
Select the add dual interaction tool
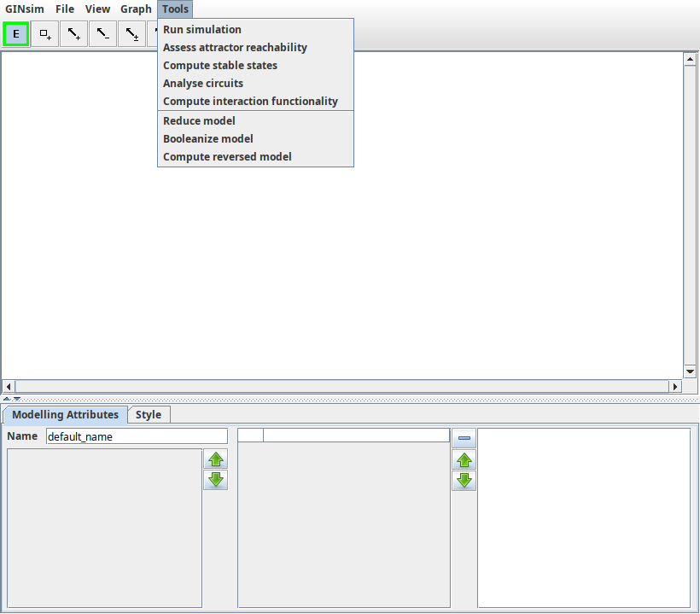[x=131, y=34]
